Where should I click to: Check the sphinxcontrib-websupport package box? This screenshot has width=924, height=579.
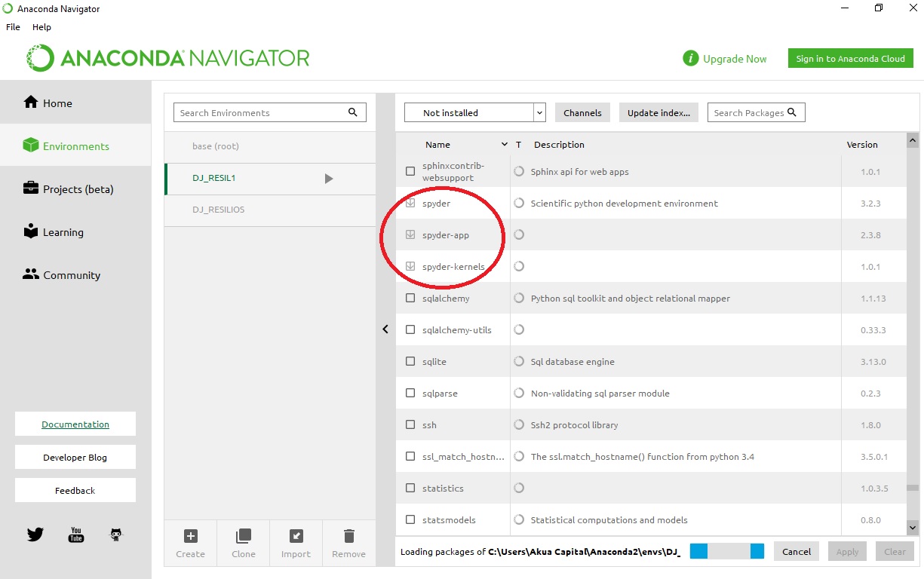pos(410,171)
